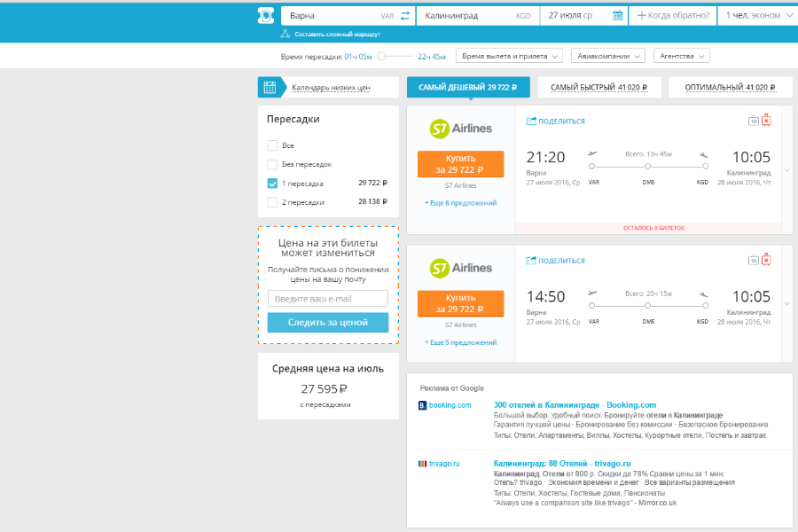
Task: Click the transfer time slider handle
Action: click(382, 56)
